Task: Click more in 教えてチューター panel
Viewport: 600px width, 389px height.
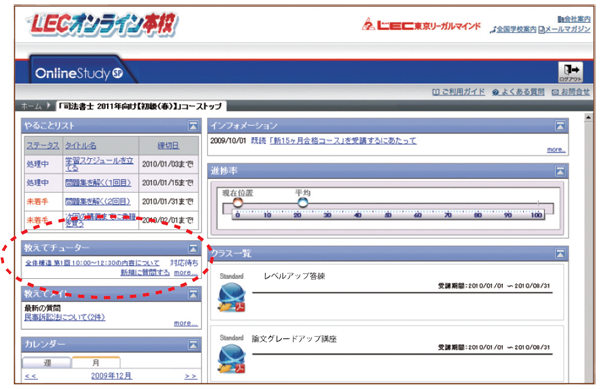Action: click(x=186, y=273)
